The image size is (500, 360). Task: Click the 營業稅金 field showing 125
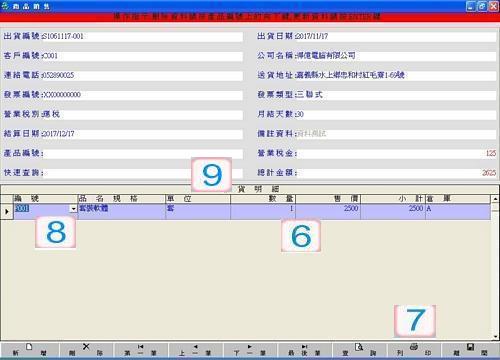tap(396, 153)
